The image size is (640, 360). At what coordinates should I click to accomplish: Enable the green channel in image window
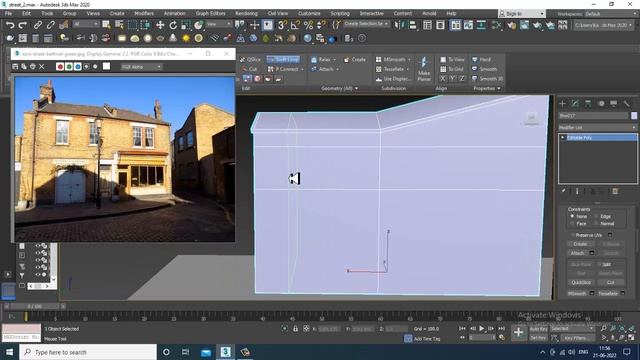[x=69, y=67]
